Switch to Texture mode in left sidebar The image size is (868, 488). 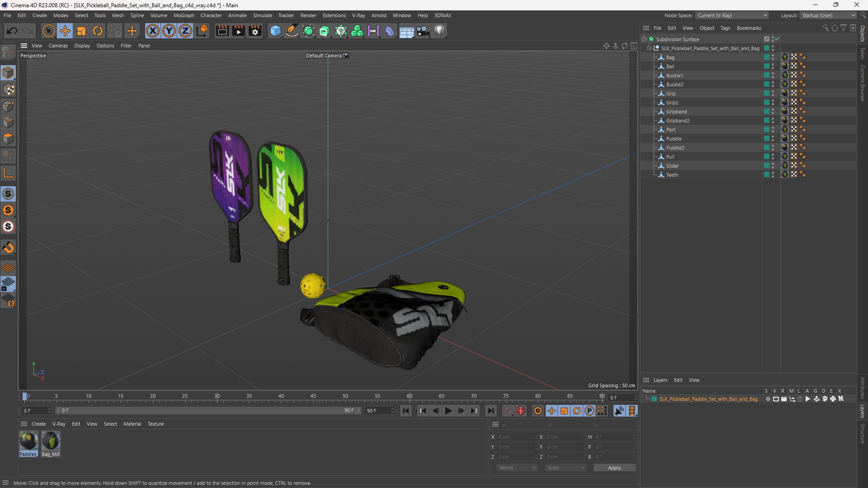(x=8, y=89)
